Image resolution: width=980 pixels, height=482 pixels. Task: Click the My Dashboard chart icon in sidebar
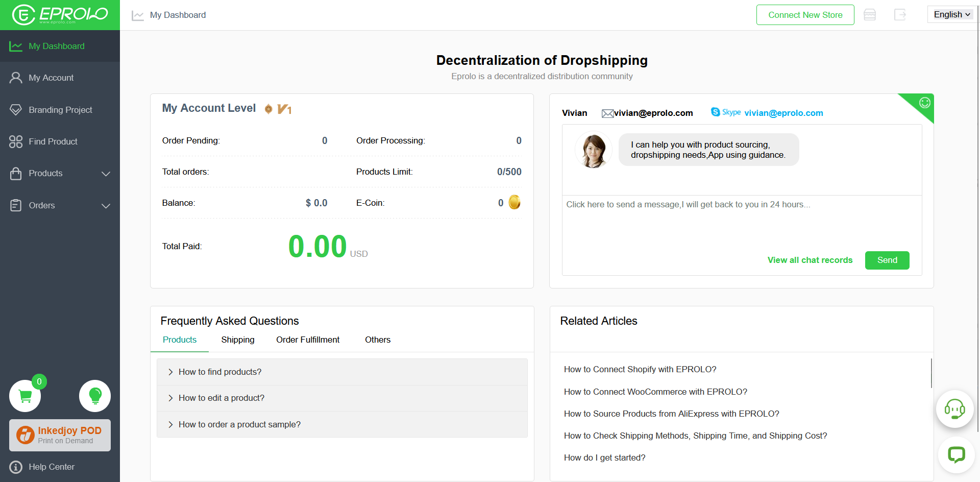click(16, 46)
